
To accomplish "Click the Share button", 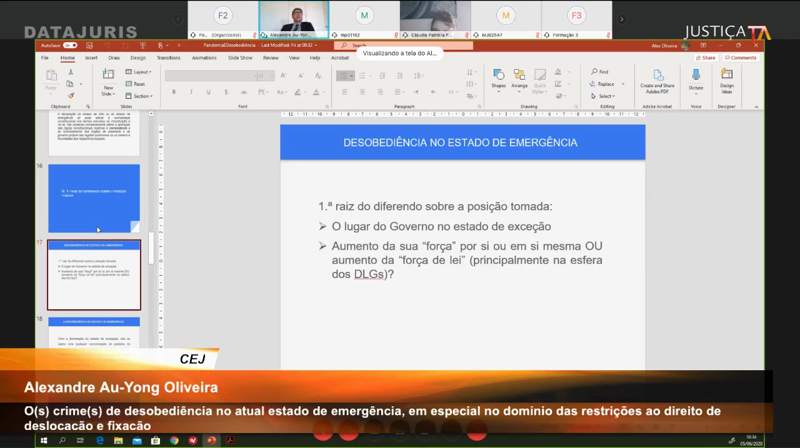I will pos(707,58).
